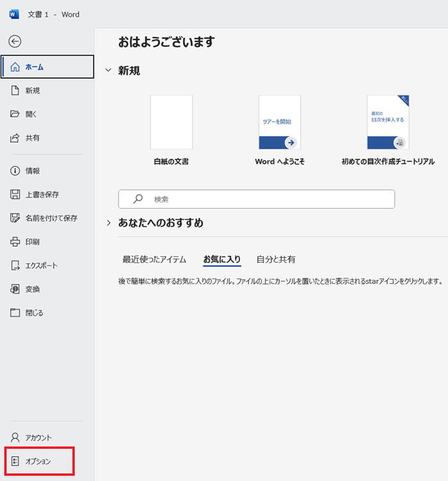Go to the 情報 page label
Screen dimensions: 448x481
click(x=33, y=170)
